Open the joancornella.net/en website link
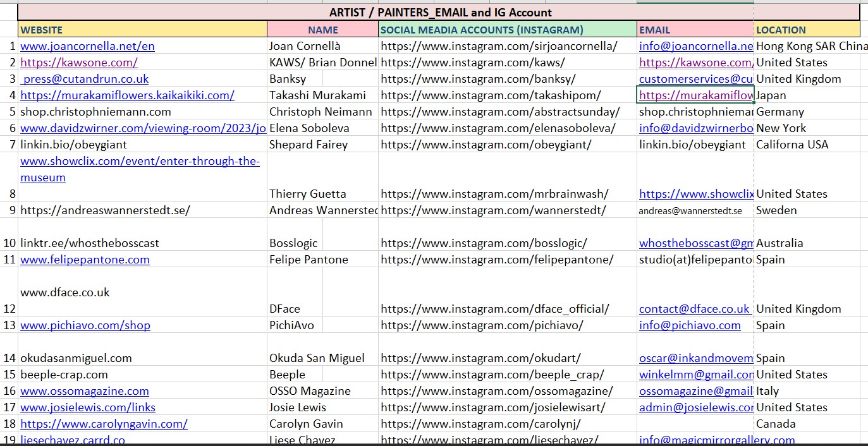This screenshot has width=868, height=446. click(87, 46)
